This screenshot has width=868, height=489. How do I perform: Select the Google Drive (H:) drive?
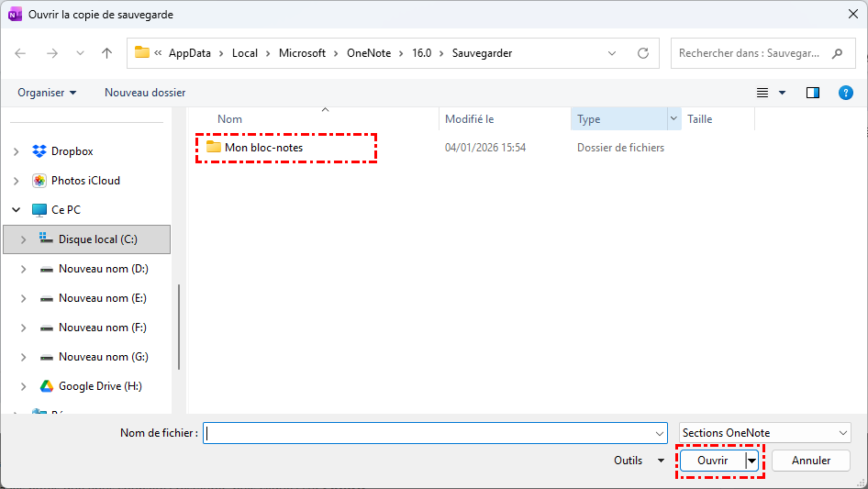(x=100, y=386)
